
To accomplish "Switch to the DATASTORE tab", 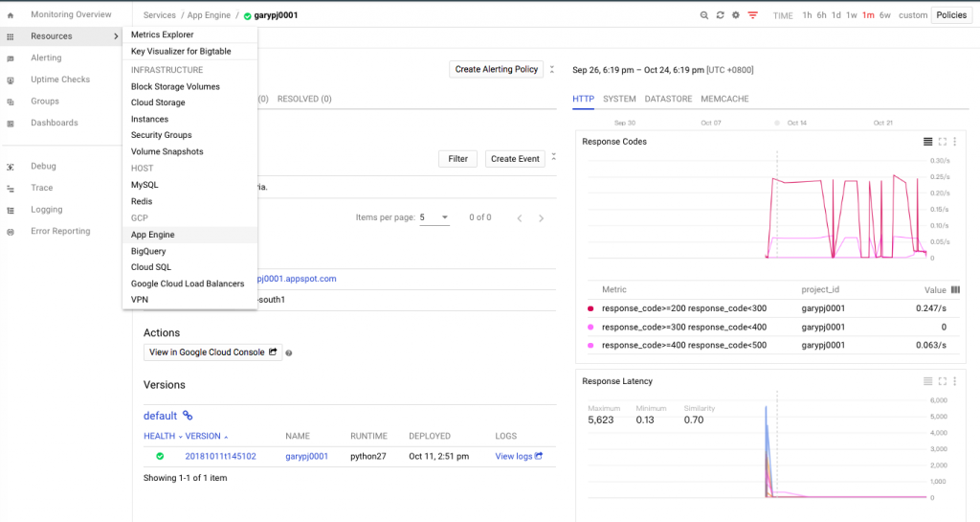I will coord(668,99).
